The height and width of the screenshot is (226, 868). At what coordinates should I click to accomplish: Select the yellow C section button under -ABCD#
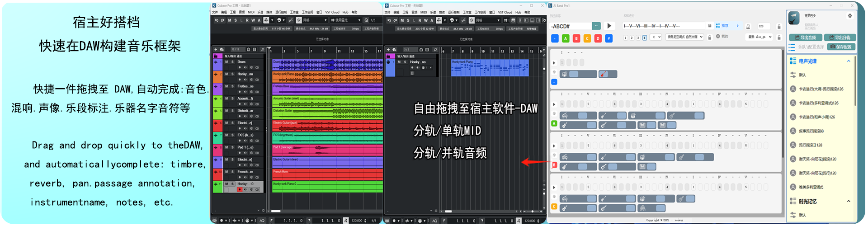tap(587, 38)
